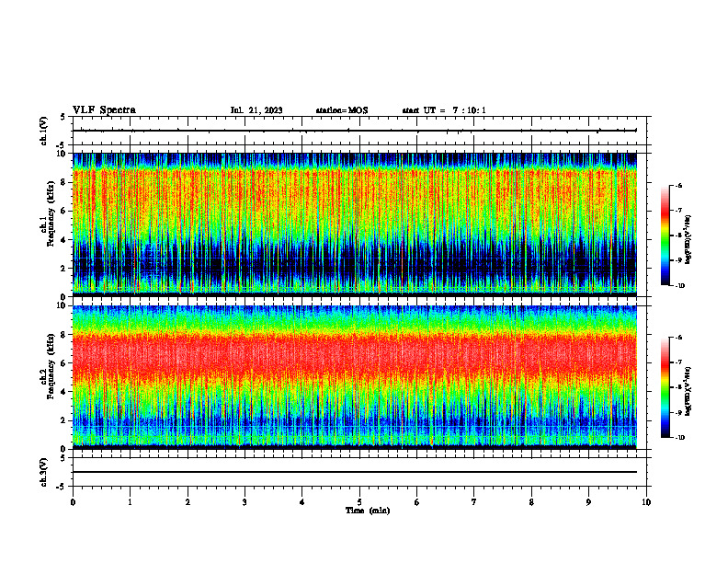Click the ch.1 spectrogram color scale bar
This screenshot has width=728, height=563.
tap(665, 236)
